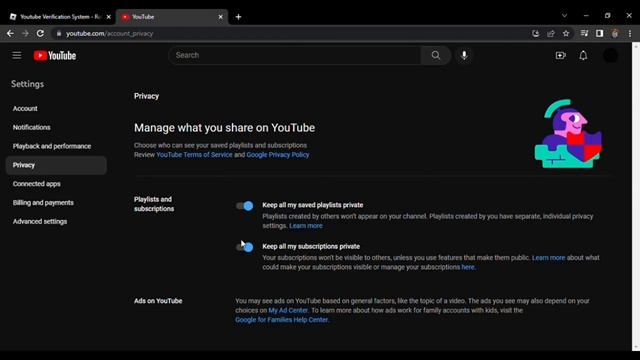Click the YouTube logo to go home

tap(55, 56)
